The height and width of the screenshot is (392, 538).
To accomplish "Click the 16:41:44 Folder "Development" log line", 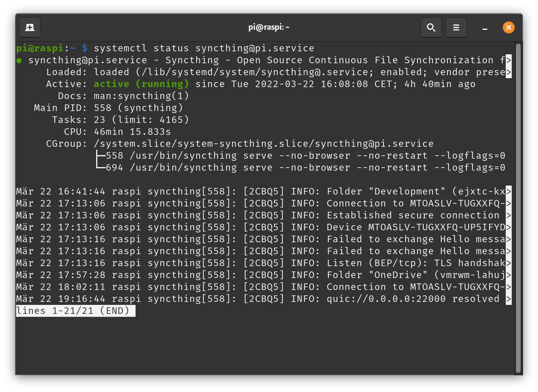I will (264, 191).
